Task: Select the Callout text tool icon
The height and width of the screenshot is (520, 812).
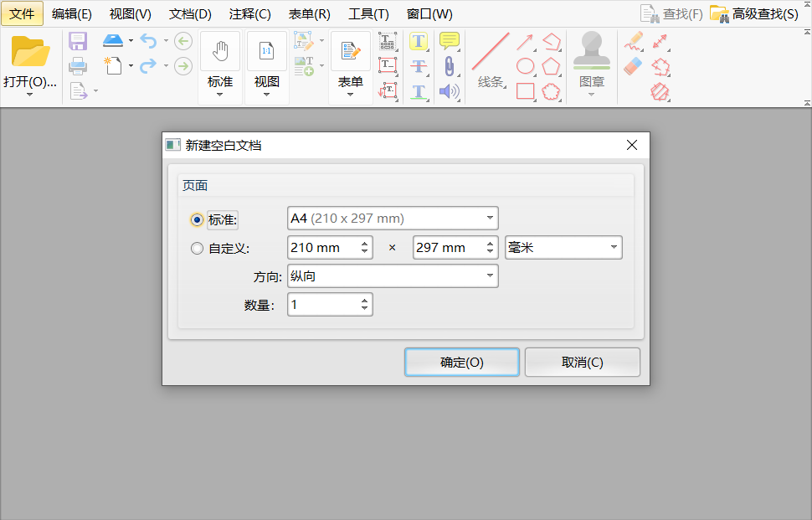Action: pos(388,90)
